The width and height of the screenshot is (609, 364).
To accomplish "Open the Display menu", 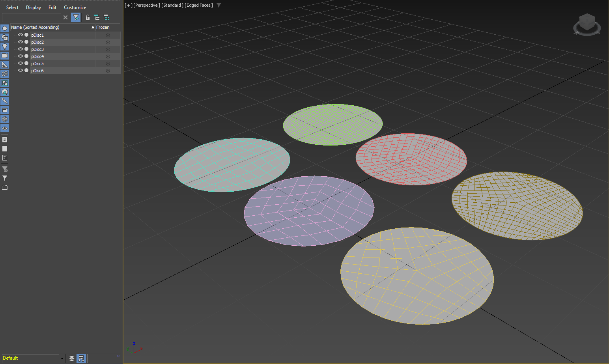I will click(34, 7).
